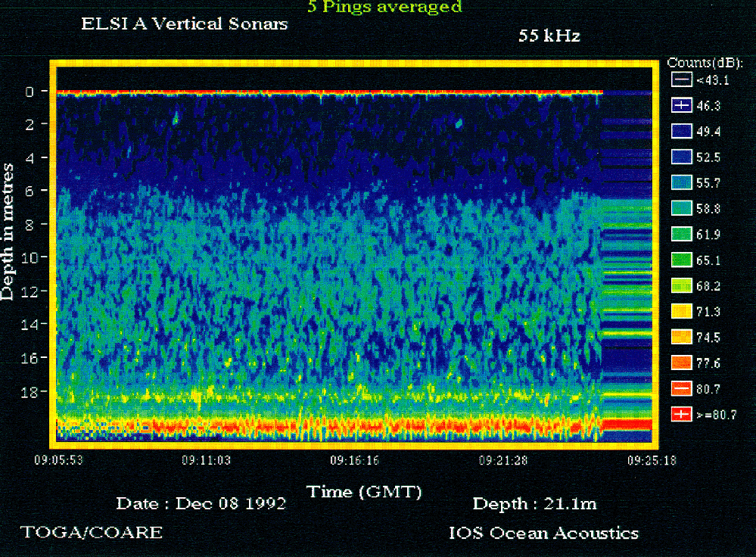Select the 'Depth : 21.1m' readout
This screenshot has width=756, height=557.
tap(535, 504)
